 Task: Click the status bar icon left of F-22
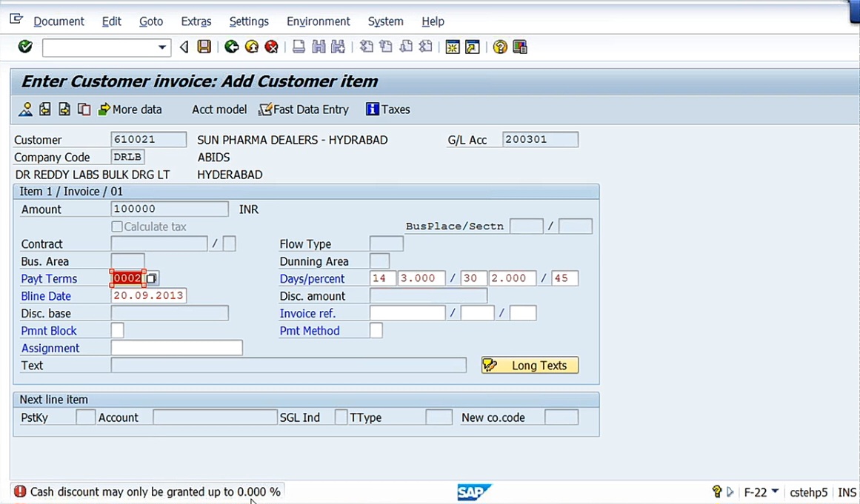717,491
